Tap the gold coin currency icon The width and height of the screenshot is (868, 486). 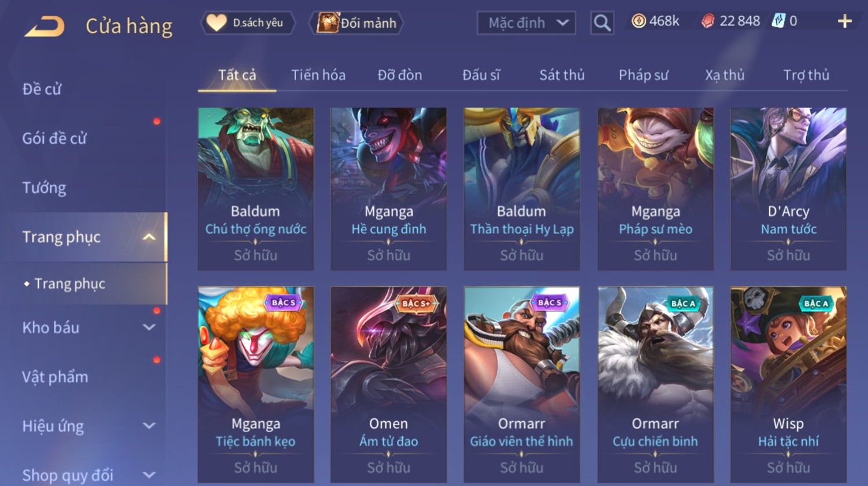pyautogui.click(x=638, y=21)
